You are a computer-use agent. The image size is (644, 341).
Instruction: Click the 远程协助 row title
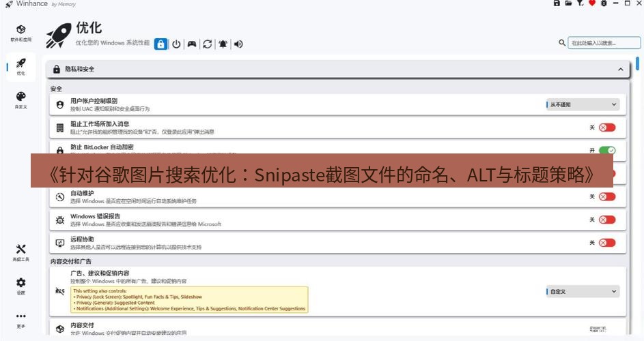click(x=82, y=239)
